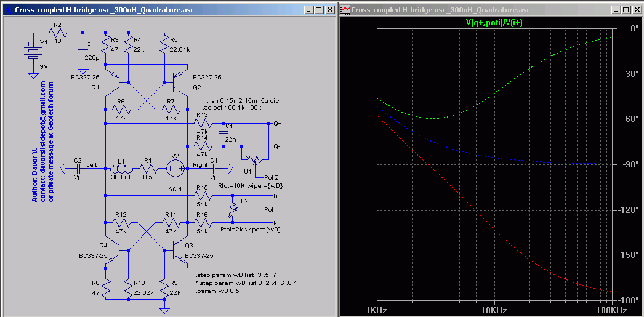Click the -90° phase axis label
This screenshot has width=644, height=317.
pyautogui.click(x=629, y=165)
